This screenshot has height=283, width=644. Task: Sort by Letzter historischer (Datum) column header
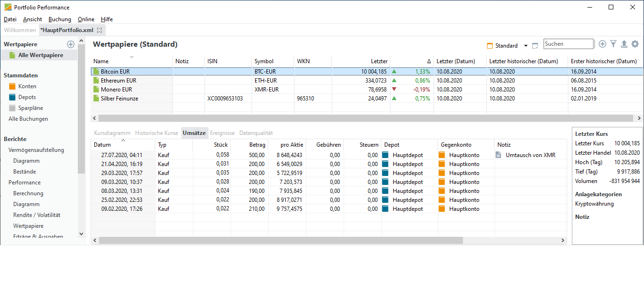pos(527,61)
